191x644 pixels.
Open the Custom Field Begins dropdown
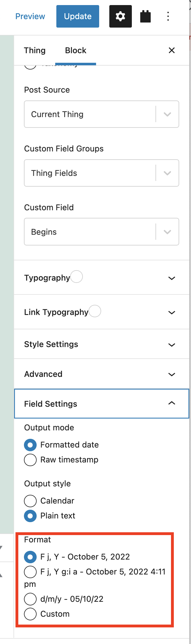[x=101, y=232]
